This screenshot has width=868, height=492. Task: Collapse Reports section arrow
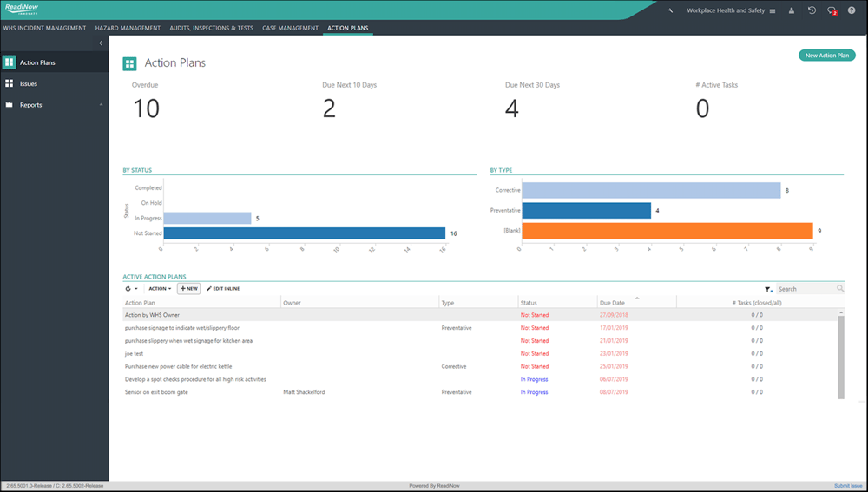pyautogui.click(x=101, y=105)
